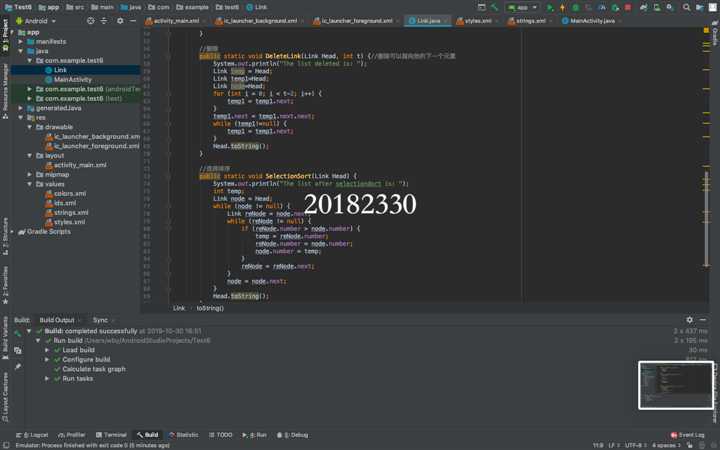Viewport: 720px width, 450px height.
Task: Click the red Stop icon in toolbar
Action: click(628, 7)
